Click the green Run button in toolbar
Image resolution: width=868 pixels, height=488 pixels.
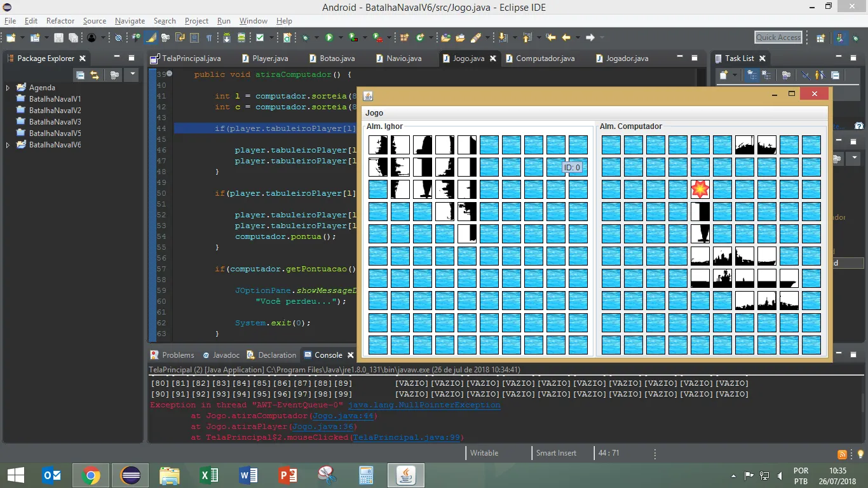point(329,38)
